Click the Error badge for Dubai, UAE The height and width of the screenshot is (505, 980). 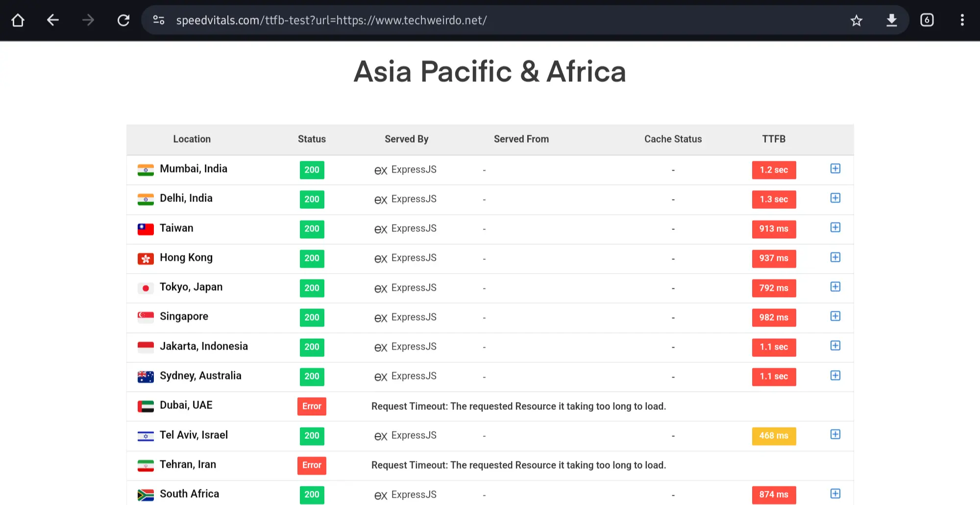(x=312, y=406)
